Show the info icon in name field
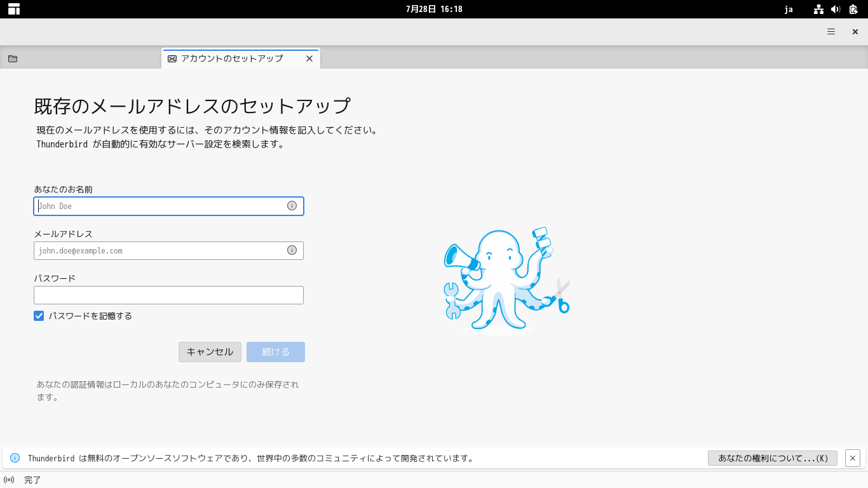The height and width of the screenshot is (488, 868). point(292,206)
